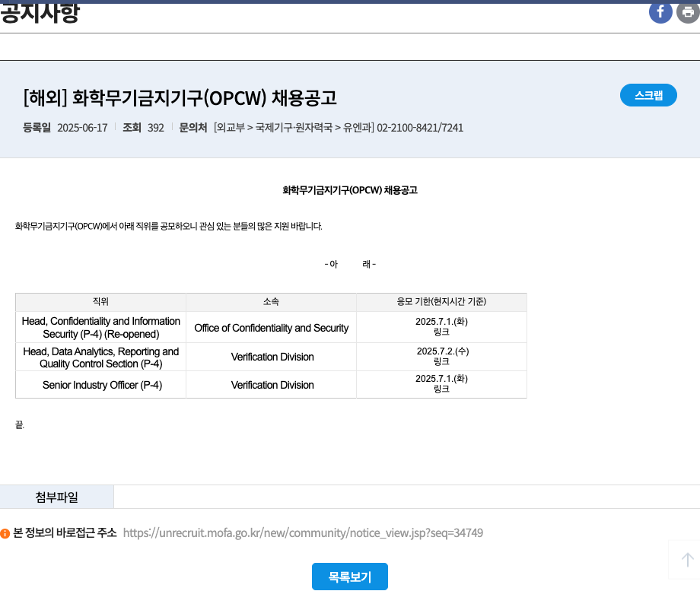Share the notice on Facebook

point(660,12)
